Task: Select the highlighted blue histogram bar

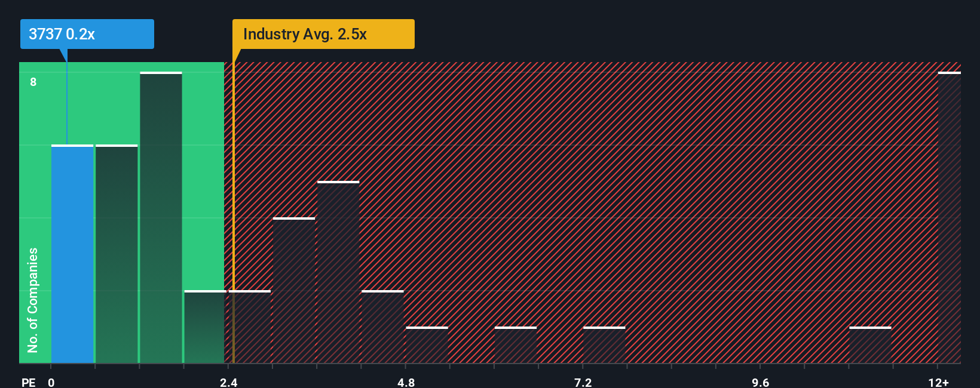Action: point(72,254)
